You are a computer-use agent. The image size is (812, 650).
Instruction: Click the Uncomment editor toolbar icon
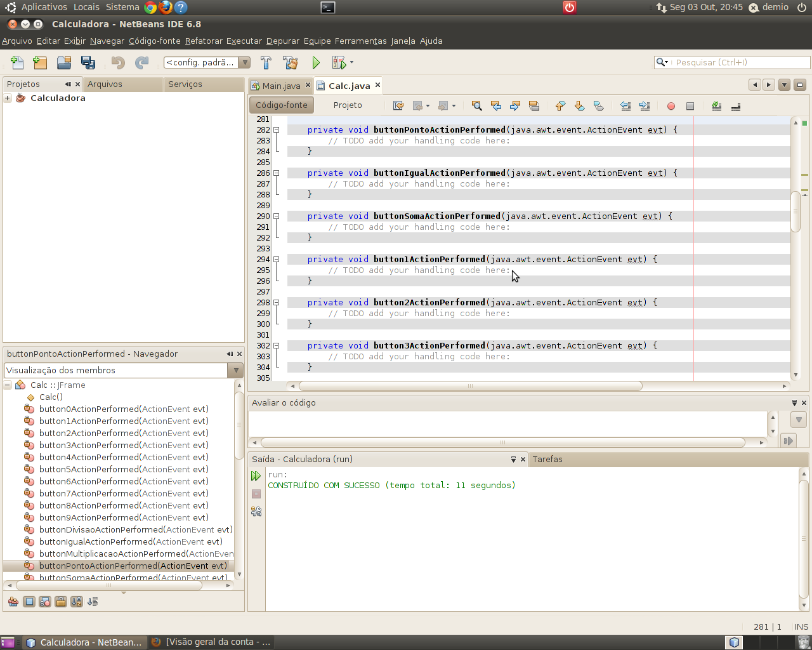(736, 106)
